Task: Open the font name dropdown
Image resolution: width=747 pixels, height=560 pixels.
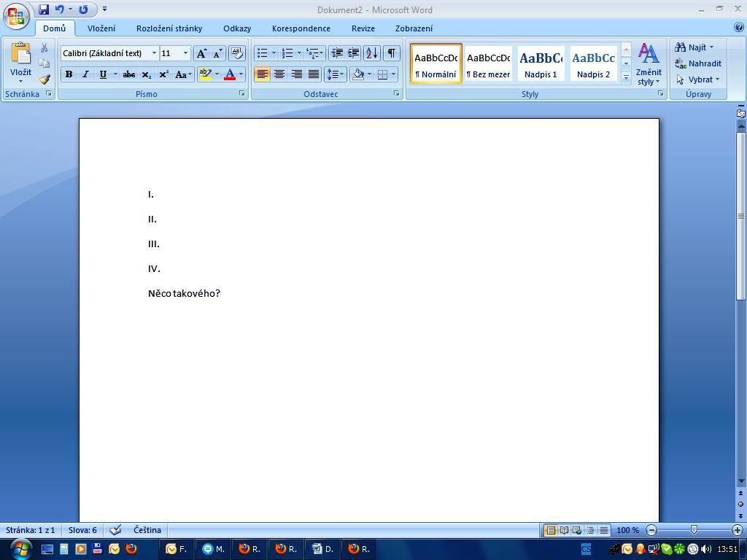Action: coord(154,53)
